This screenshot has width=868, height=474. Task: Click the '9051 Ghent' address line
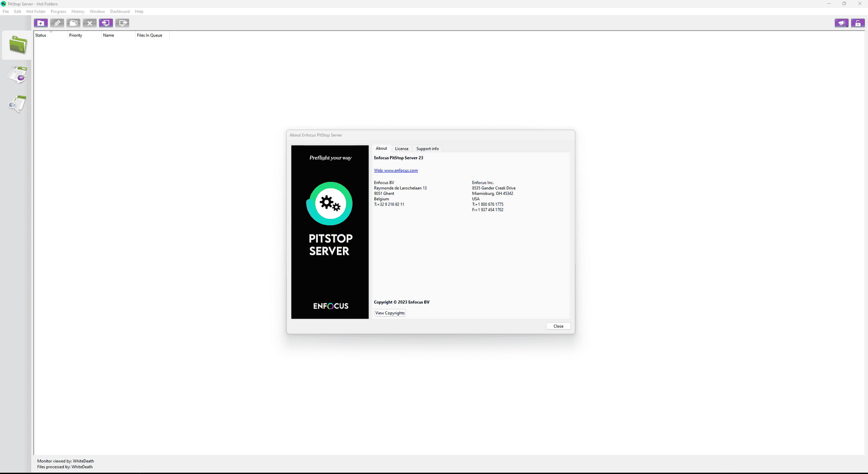(384, 194)
